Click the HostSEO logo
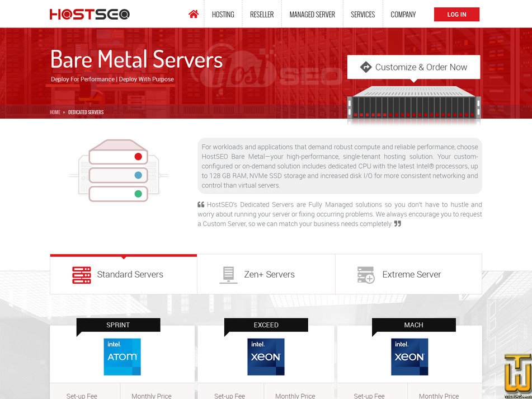Screen dimensions: 532x399 coord(90,14)
